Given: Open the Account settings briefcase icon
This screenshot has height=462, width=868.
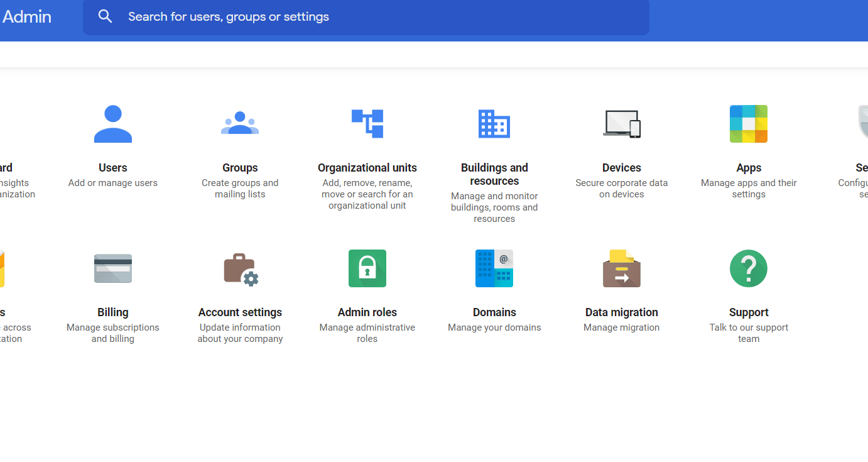Looking at the screenshot, I should [x=241, y=270].
